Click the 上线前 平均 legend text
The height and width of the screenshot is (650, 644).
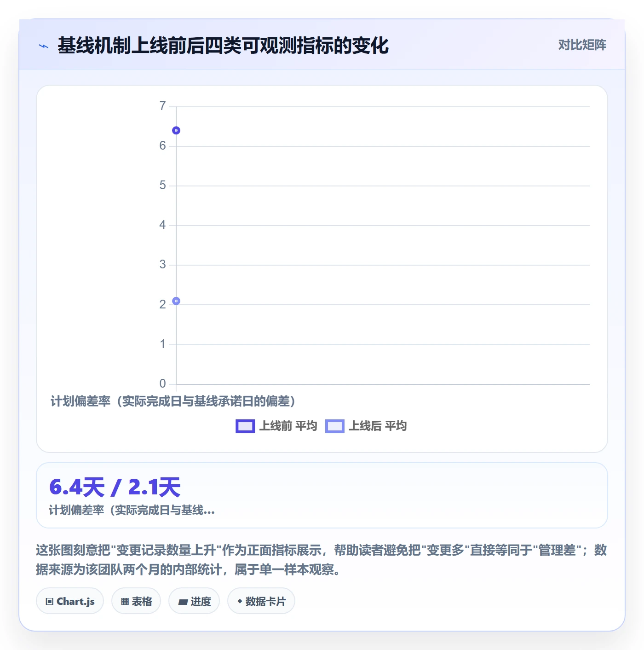288,426
